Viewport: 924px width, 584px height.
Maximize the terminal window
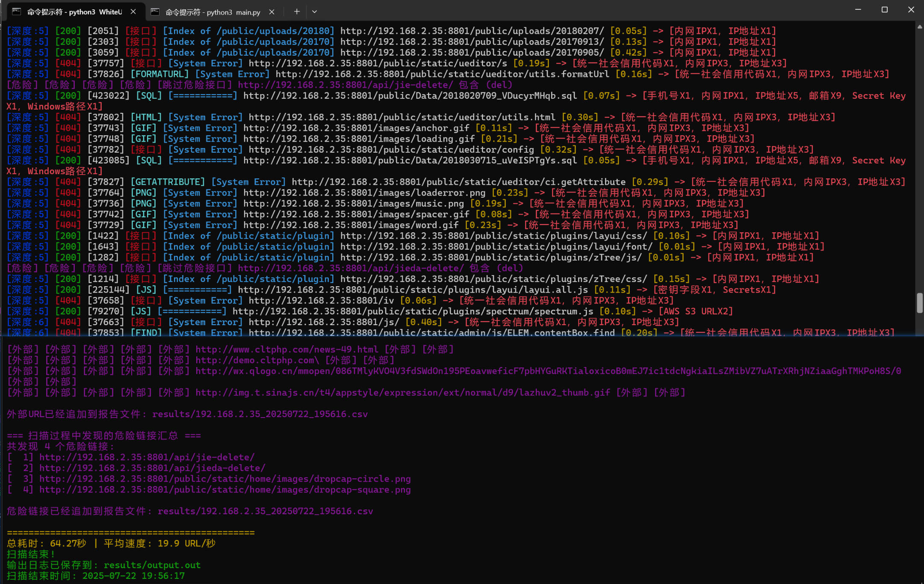click(x=884, y=9)
